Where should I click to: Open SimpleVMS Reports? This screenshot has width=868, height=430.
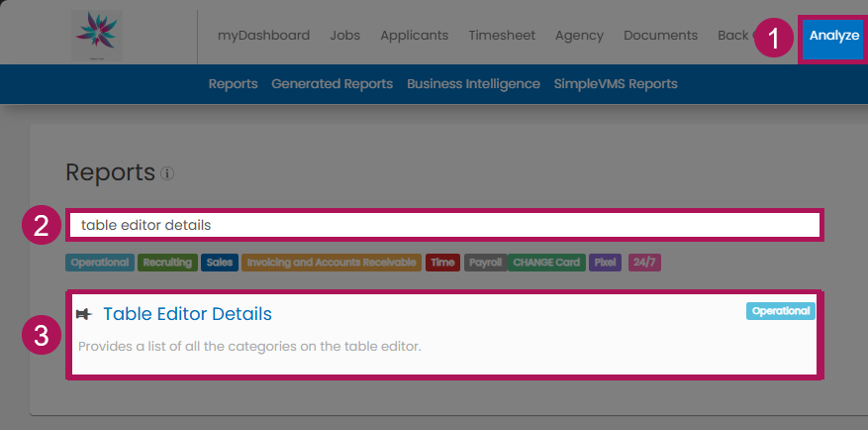616,84
